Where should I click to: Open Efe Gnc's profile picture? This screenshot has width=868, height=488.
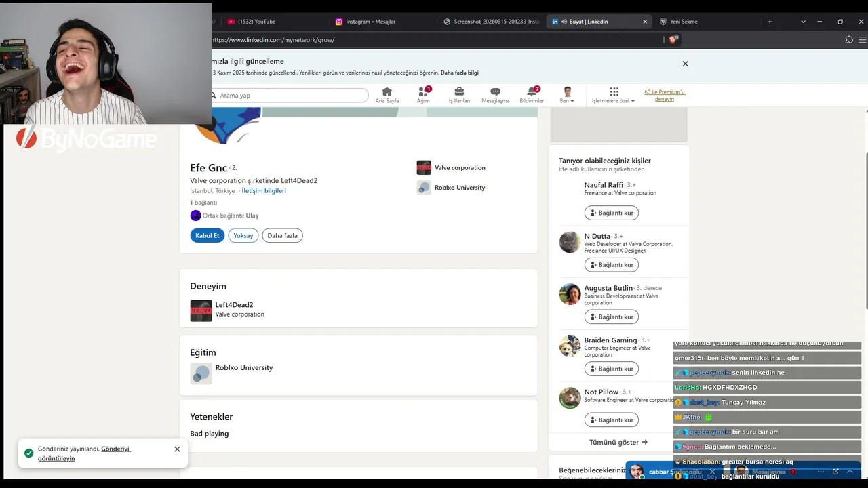pyautogui.click(x=228, y=125)
